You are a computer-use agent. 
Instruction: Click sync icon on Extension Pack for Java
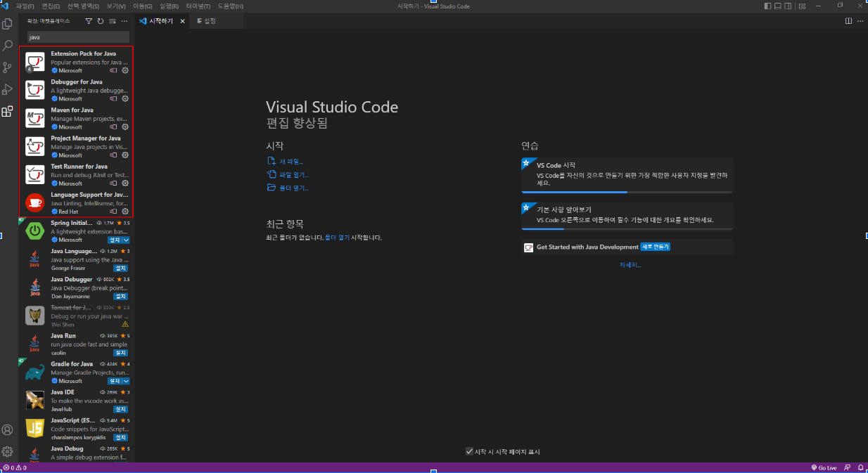(x=113, y=70)
